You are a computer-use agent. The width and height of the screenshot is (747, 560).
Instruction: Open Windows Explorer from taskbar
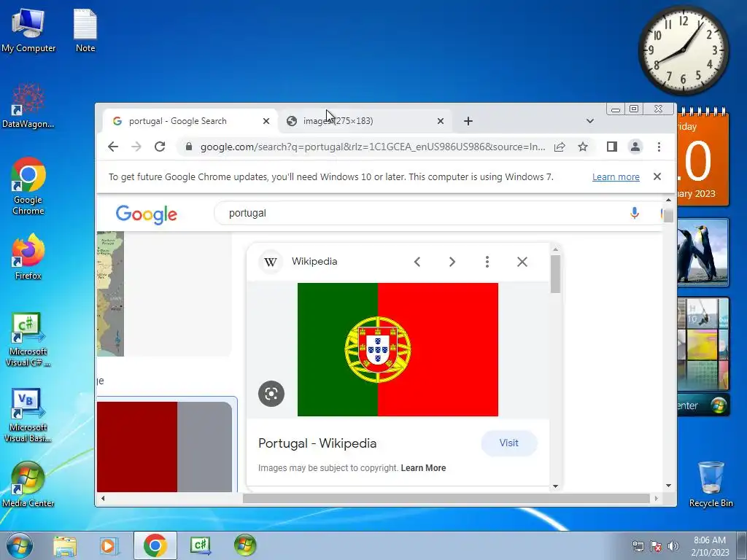click(x=65, y=545)
